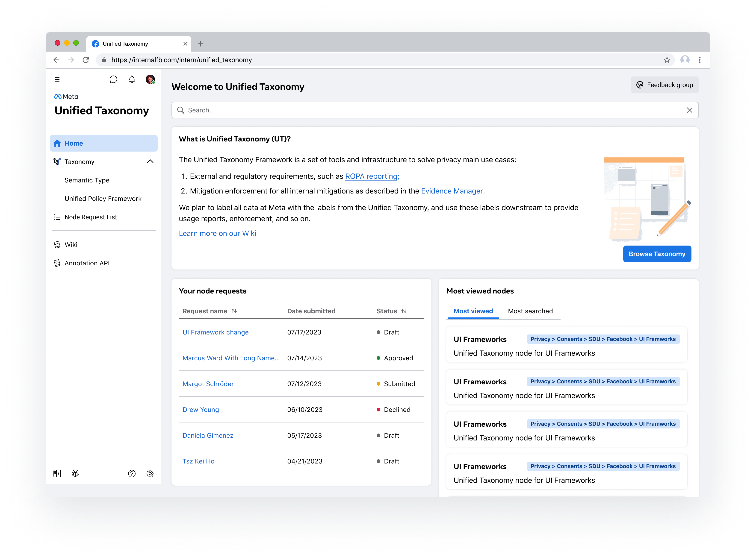Click the search magnifier icon
The image size is (756, 557).
[181, 110]
